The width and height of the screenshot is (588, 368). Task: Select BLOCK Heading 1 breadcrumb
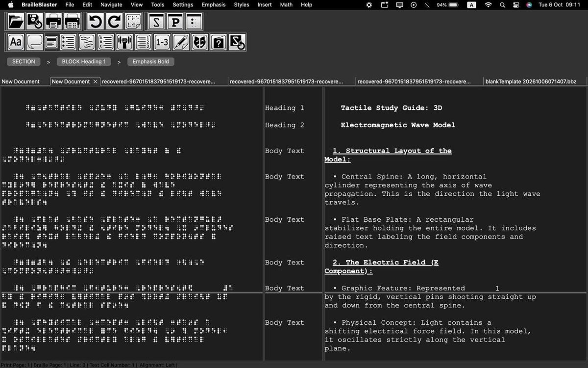[84, 62]
